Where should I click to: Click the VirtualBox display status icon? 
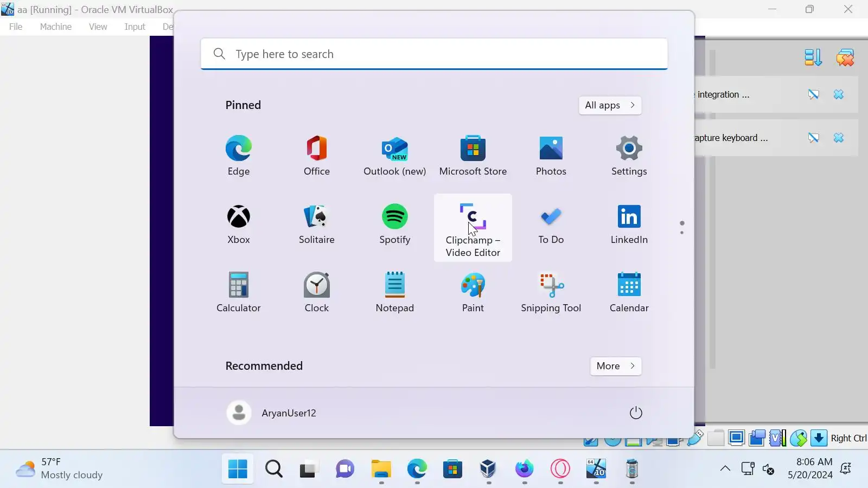pyautogui.click(x=736, y=438)
